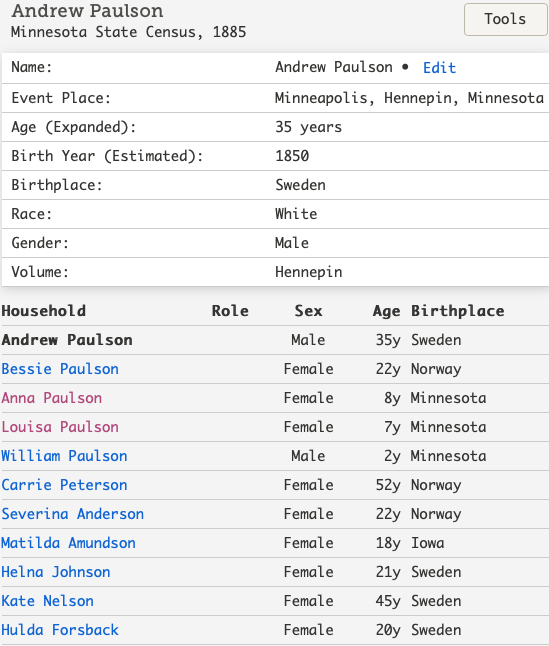This screenshot has height=646, width=549.
Task: Open Bessie Paulson's record
Action: click(60, 369)
